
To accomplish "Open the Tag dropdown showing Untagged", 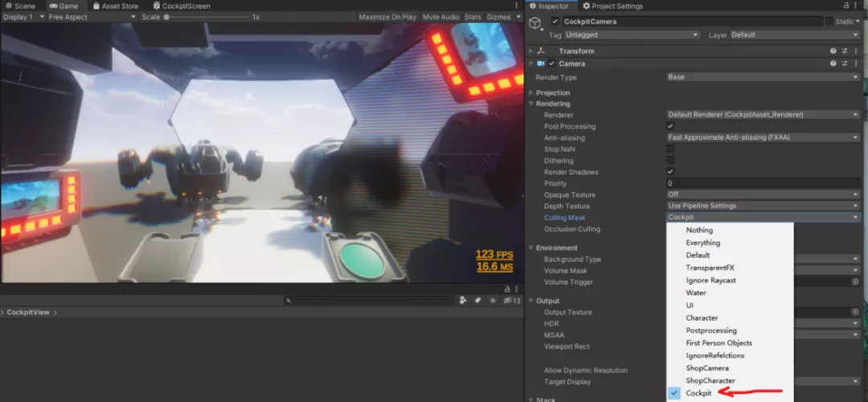I will tap(632, 35).
